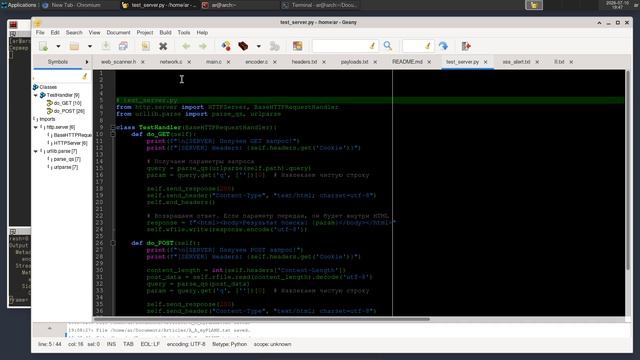
Task: Click the Save file toolbar icon
Action: point(106,46)
